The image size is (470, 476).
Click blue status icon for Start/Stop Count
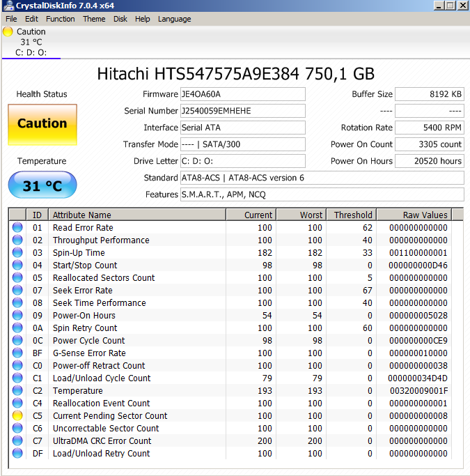[17, 265]
